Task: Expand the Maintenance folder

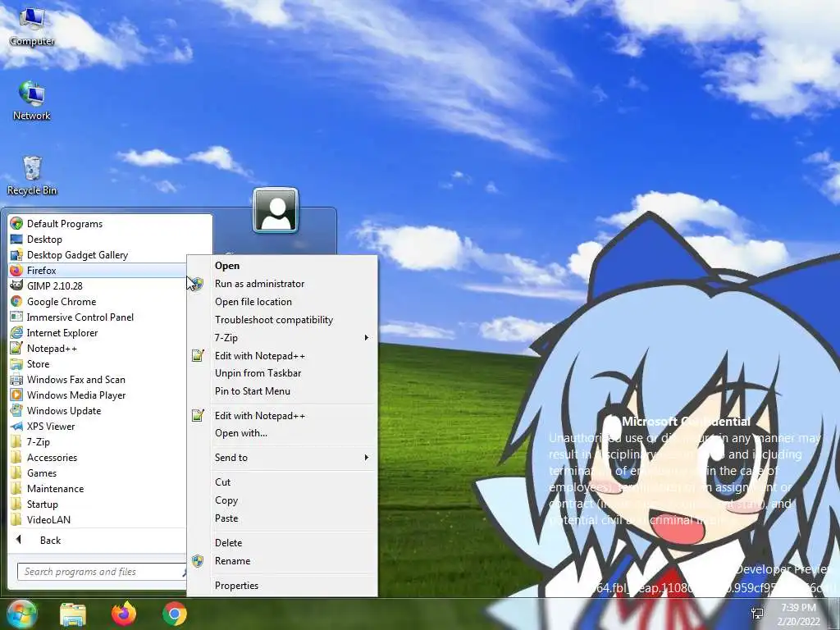Action: (x=55, y=489)
